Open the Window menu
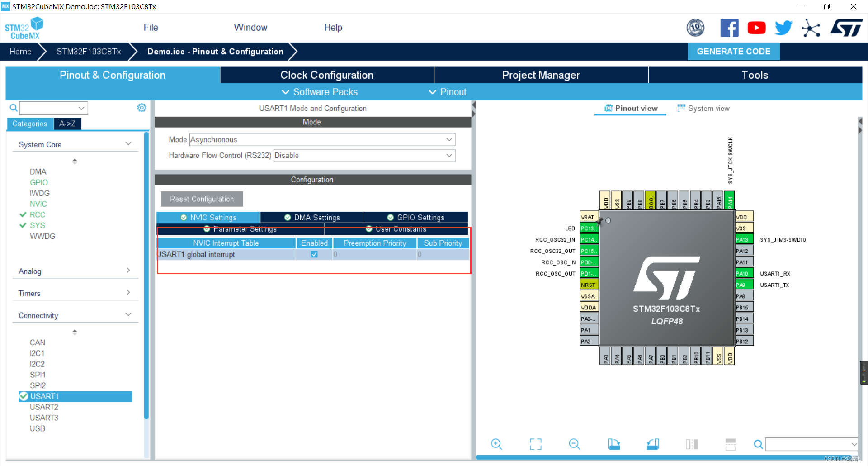Viewport: 868px width, 466px height. [250, 28]
